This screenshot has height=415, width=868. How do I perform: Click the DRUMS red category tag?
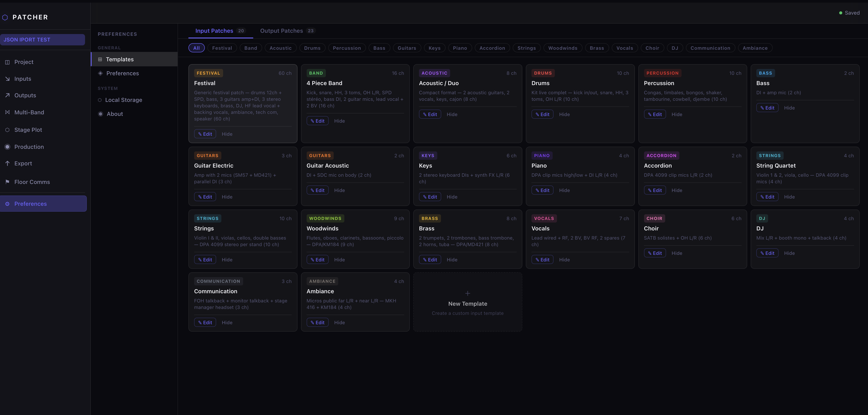tap(543, 73)
